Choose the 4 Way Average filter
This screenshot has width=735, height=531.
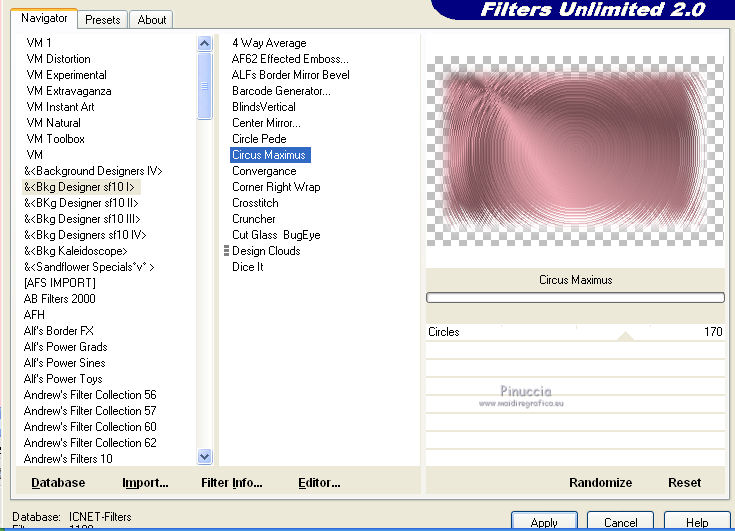point(269,43)
